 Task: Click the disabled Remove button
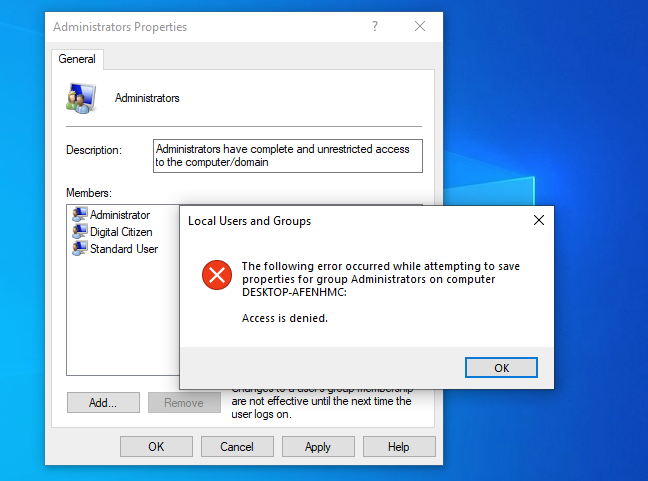[184, 403]
